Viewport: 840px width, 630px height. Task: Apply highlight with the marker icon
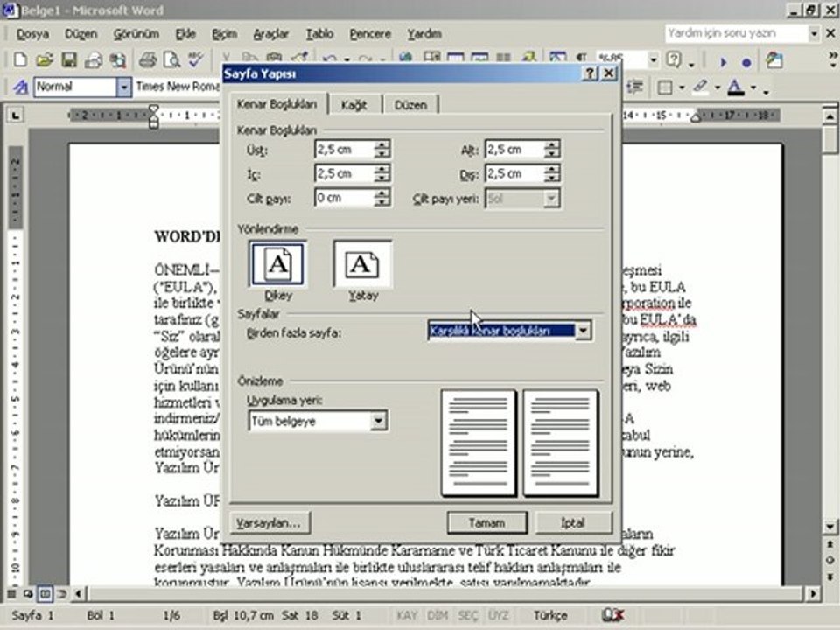coord(700,87)
